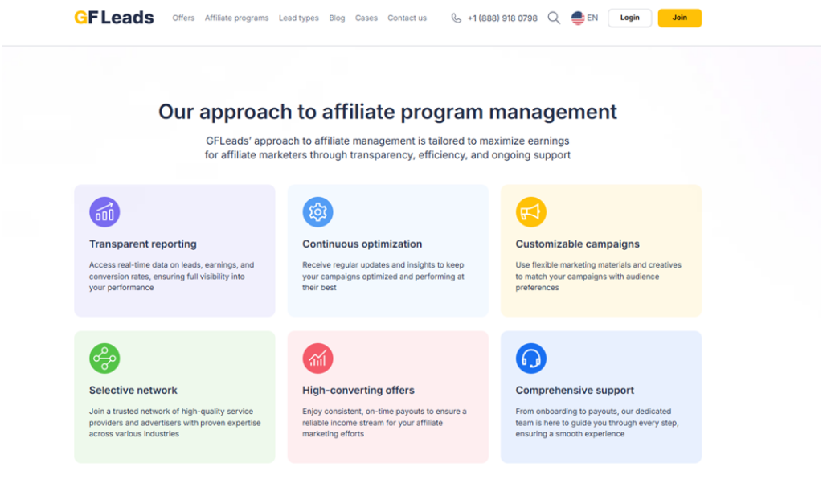823x504 pixels.
Task: Go to Lead types page
Action: (299, 18)
